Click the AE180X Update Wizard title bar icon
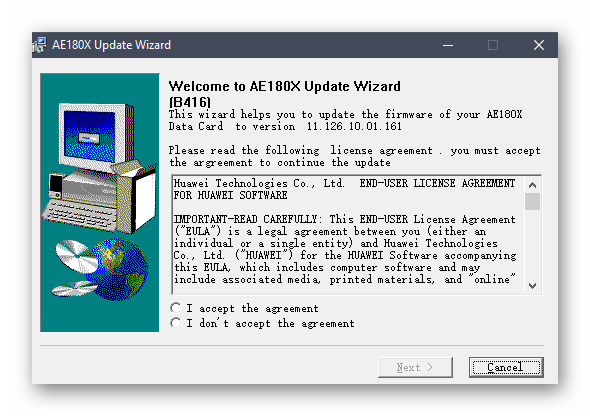This screenshot has width=590, height=416. [39, 45]
